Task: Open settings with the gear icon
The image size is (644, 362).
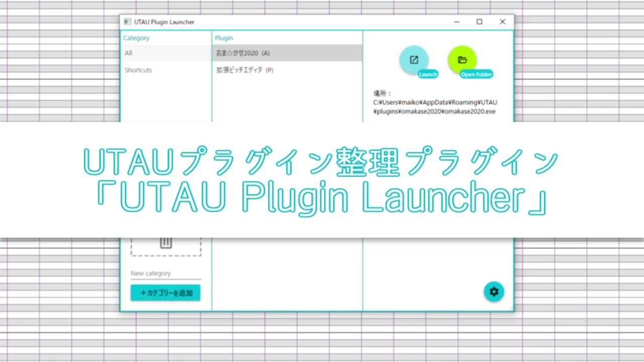Action: 494,292
